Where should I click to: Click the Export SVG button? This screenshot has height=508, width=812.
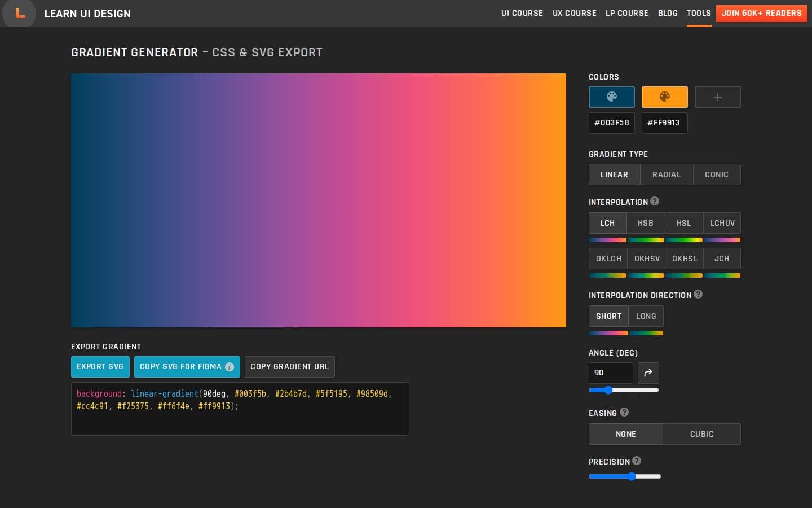(x=100, y=367)
